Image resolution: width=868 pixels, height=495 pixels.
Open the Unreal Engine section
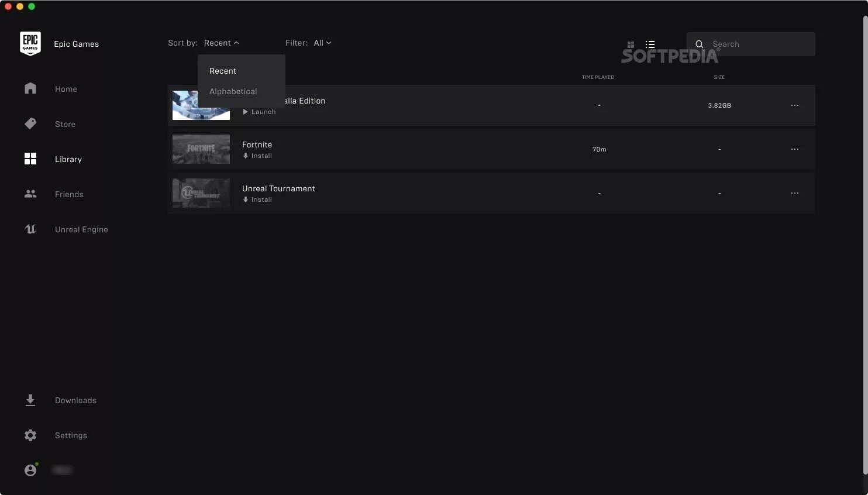(81, 229)
